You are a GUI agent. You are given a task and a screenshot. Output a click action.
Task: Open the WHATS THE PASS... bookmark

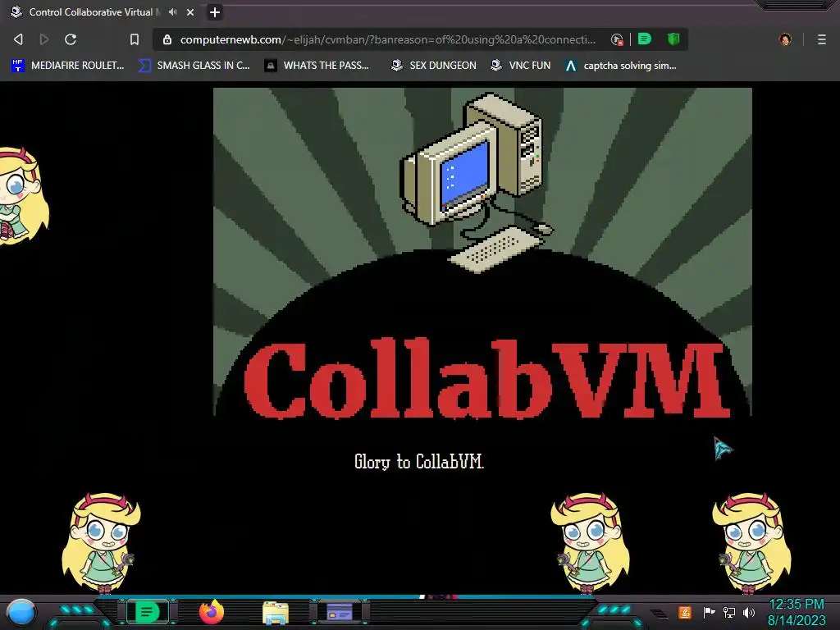tap(317, 66)
